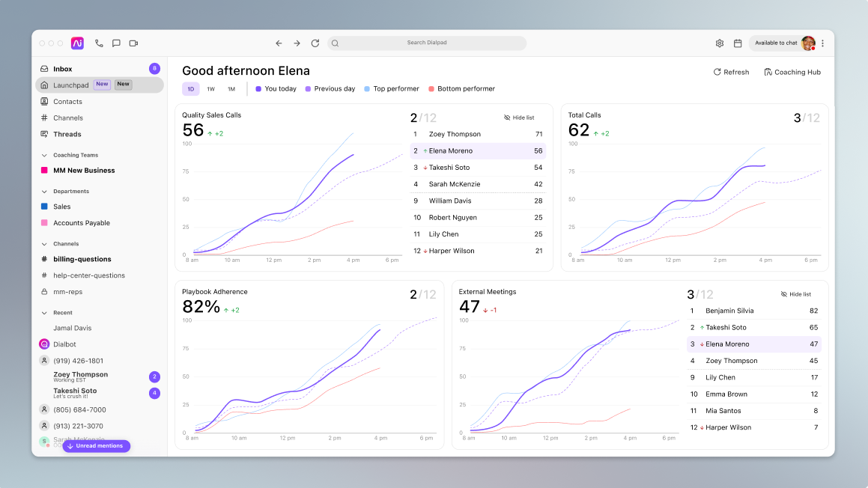The image size is (868, 488).
Task: Click the Inbox tray icon
Action: tap(44, 69)
